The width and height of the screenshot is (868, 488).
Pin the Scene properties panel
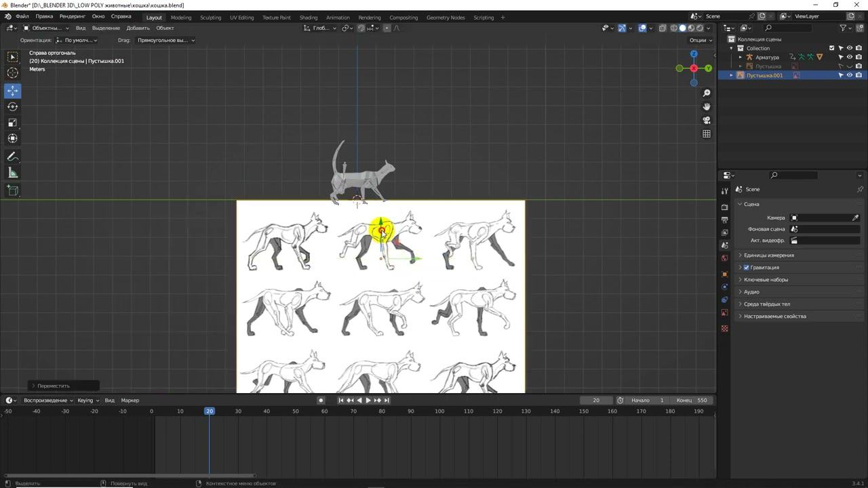[x=860, y=189]
